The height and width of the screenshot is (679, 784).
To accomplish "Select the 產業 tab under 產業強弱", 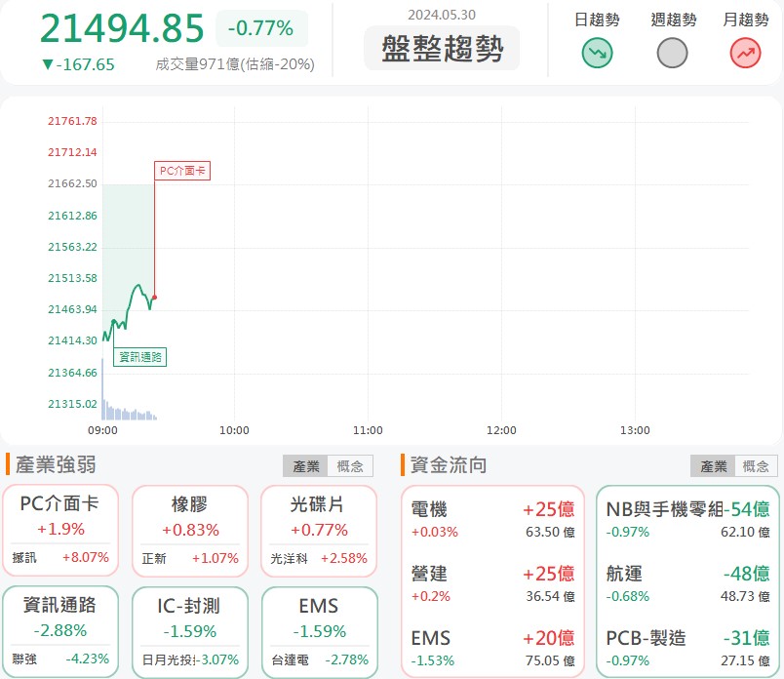I will pos(305,466).
